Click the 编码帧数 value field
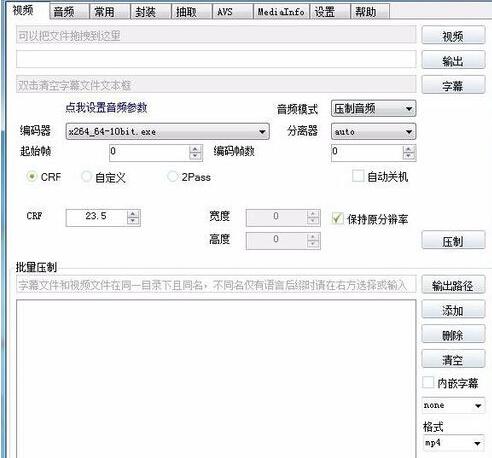492x458 pixels. click(x=367, y=153)
